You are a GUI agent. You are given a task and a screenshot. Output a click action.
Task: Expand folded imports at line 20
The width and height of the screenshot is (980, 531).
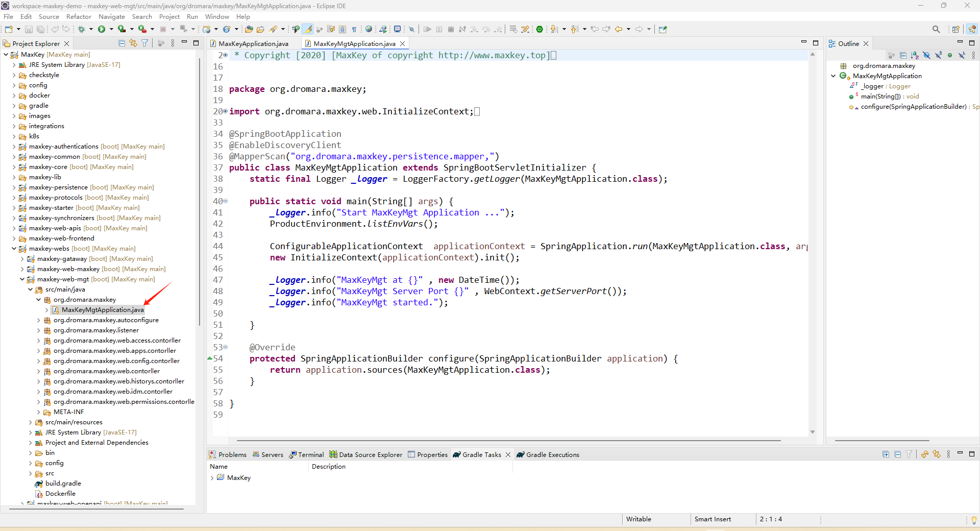click(x=226, y=111)
